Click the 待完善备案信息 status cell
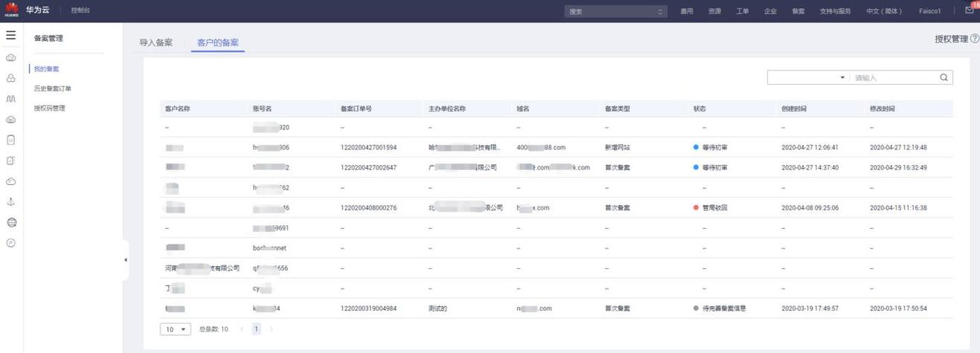 coord(719,308)
